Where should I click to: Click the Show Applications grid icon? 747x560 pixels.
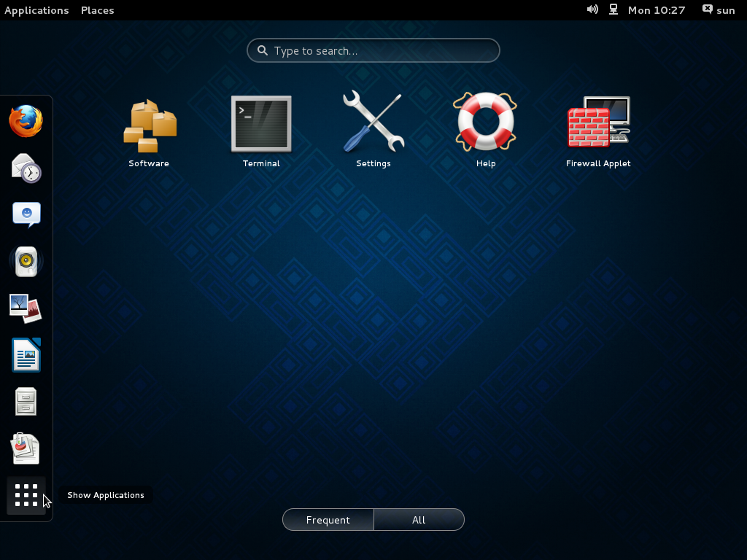click(x=26, y=495)
